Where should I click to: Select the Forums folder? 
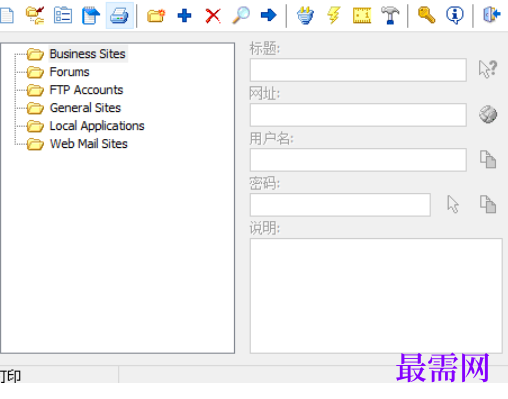click(x=69, y=72)
